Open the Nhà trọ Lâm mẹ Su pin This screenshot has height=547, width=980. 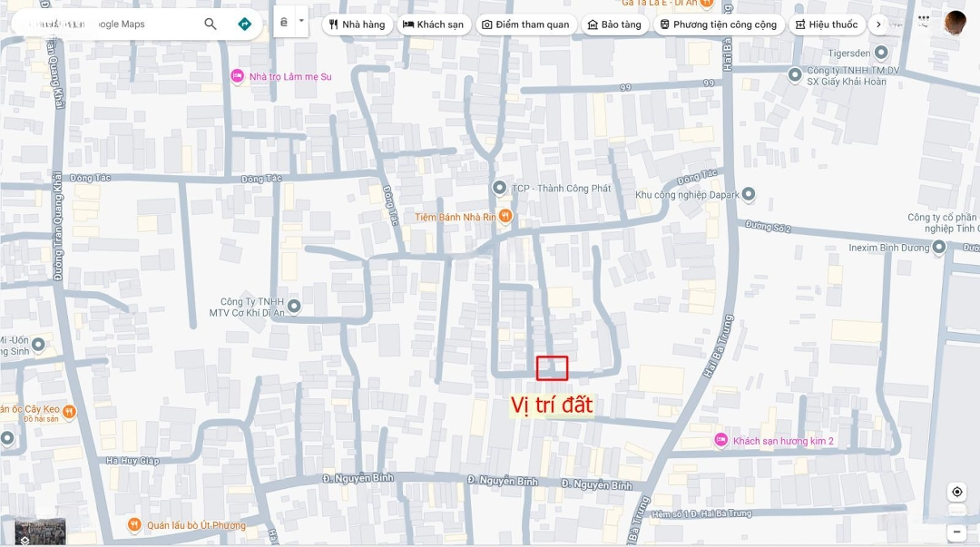(238, 76)
